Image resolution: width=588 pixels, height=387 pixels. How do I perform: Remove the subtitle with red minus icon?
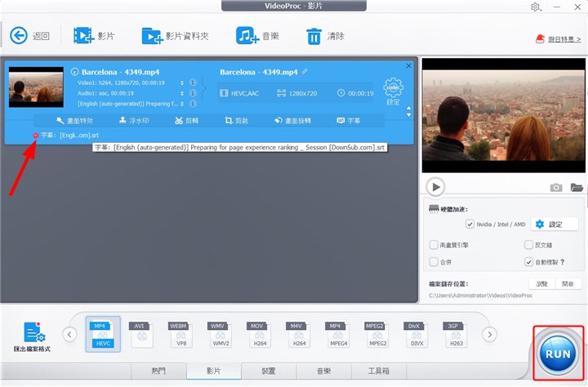coord(36,136)
